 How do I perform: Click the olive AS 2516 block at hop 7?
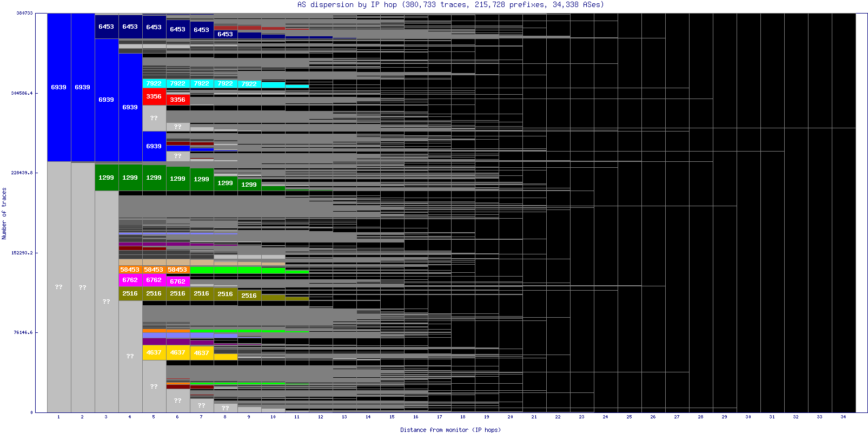coord(202,293)
